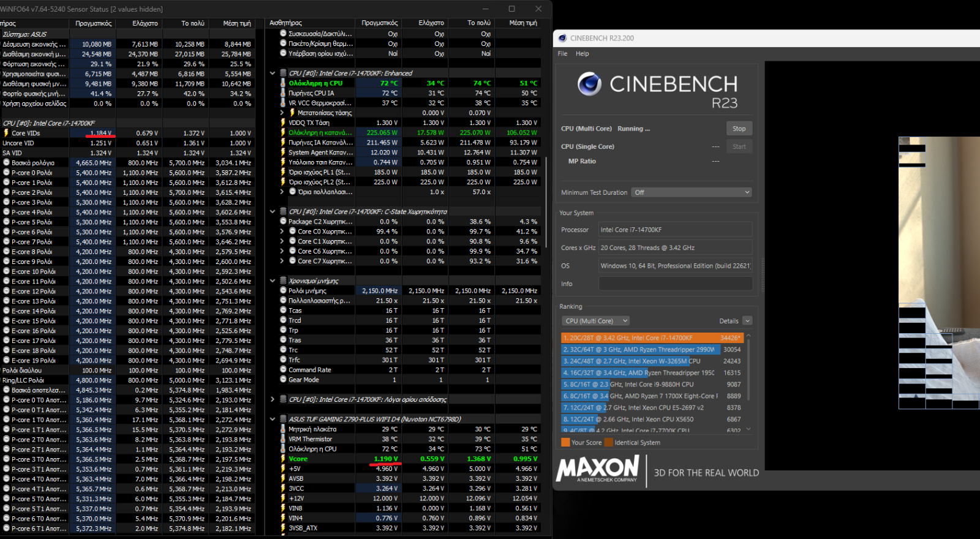The height and width of the screenshot is (539, 980).
Task: Click the Start button for CPU Single Core
Action: (x=739, y=146)
